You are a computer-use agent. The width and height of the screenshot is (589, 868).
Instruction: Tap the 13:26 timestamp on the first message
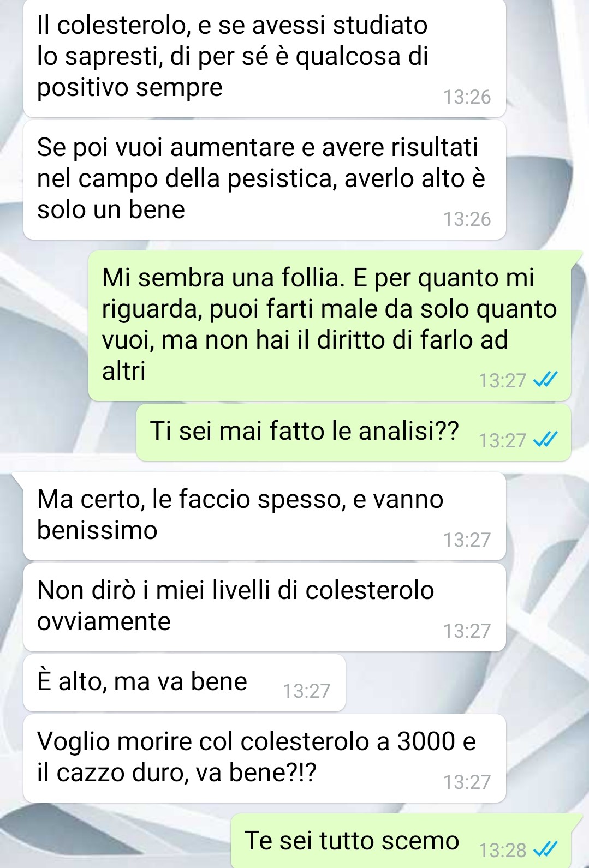[x=467, y=97]
